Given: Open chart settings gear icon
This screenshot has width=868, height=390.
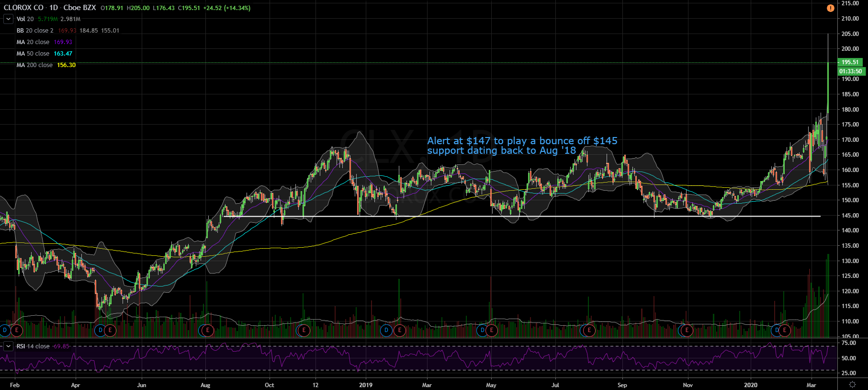Looking at the screenshot, I should 852,385.
